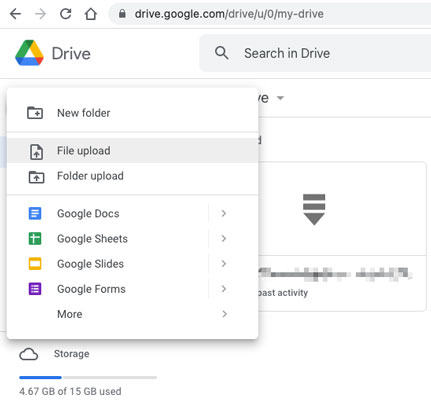
Task: Click the Google Slides yellow icon
Action: (35, 264)
